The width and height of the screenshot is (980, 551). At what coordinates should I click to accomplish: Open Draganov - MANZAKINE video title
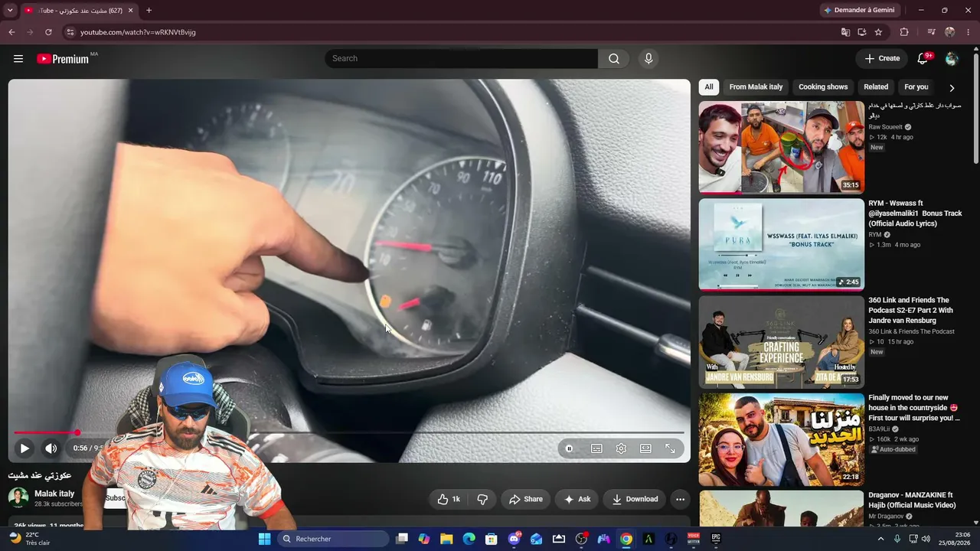coord(912,500)
